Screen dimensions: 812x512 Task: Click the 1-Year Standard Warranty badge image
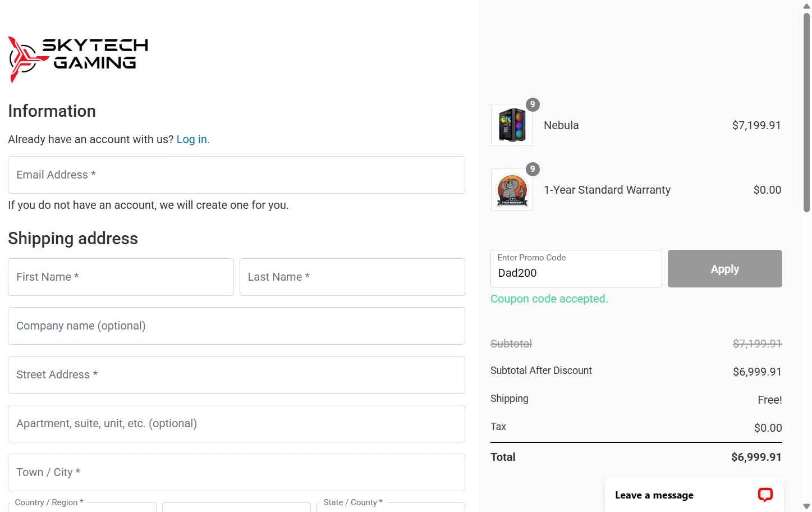point(512,190)
